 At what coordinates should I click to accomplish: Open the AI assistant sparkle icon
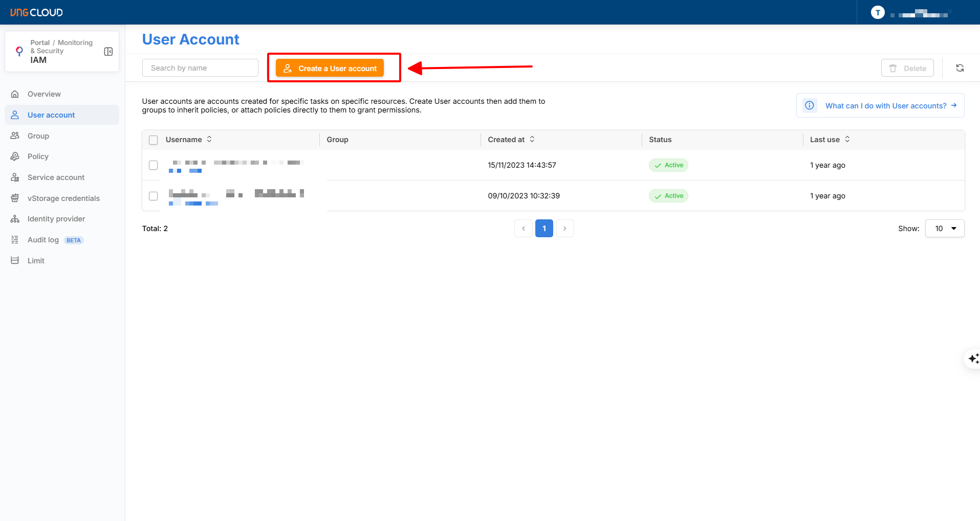(x=973, y=359)
